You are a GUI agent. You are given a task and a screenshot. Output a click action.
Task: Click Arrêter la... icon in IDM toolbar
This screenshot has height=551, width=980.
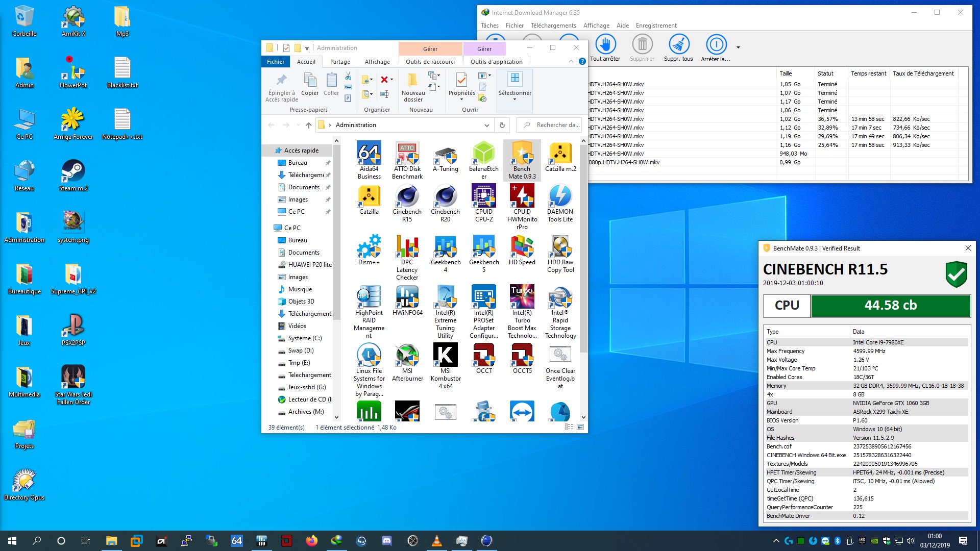click(716, 49)
